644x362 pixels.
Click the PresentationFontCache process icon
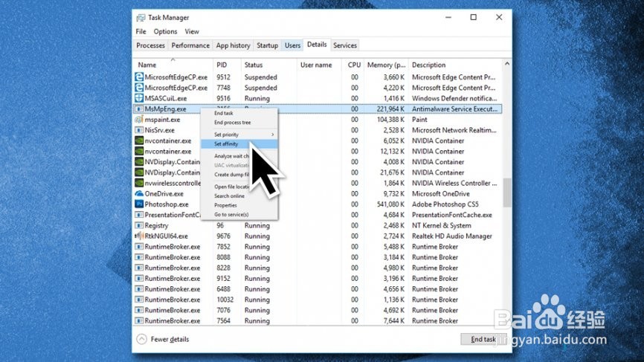click(139, 215)
